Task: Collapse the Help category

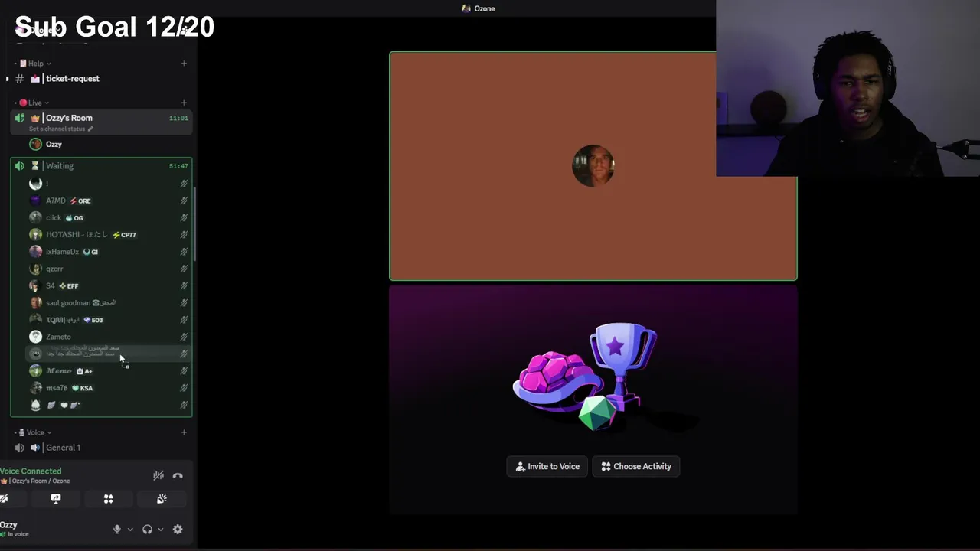Action: [35, 64]
